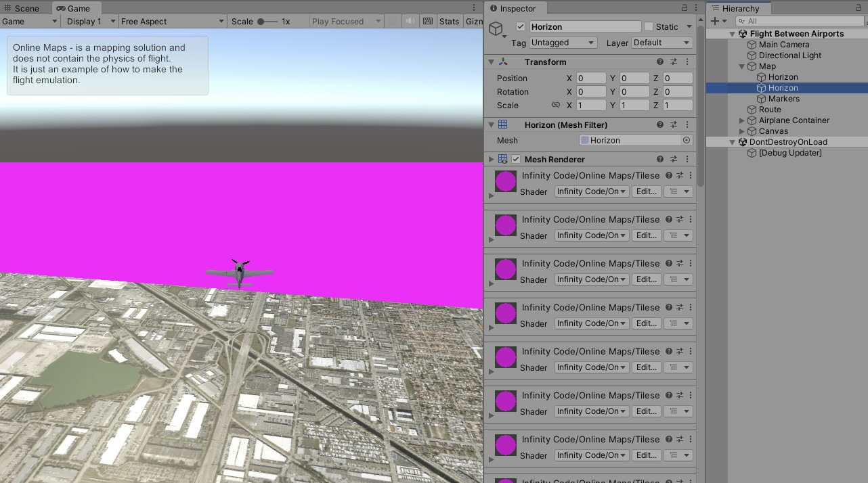Click the GameObject cube icon beside Horizon name
The width and height of the screenshot is (868, 483).
(x=496, y=28)
